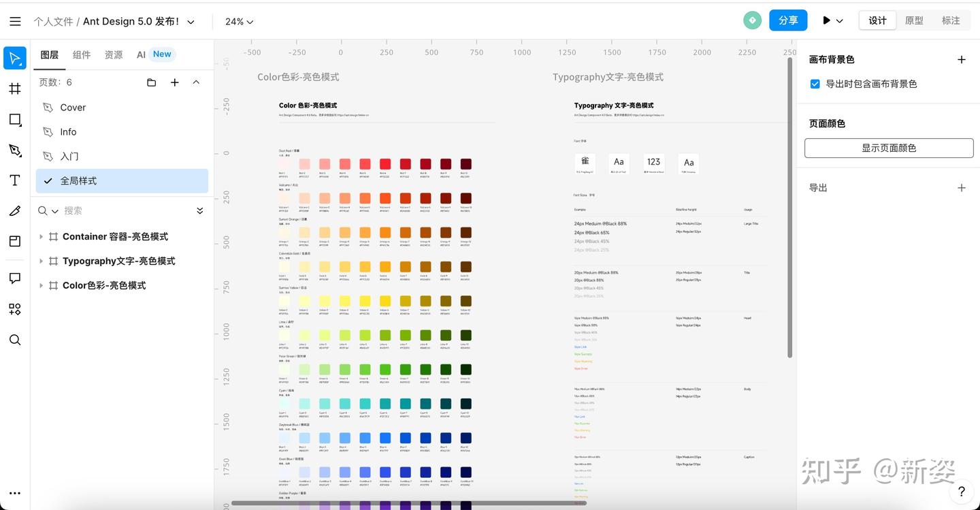Select the Pen tool
Viewport: 980px width, 510px height.
point(15,150)
